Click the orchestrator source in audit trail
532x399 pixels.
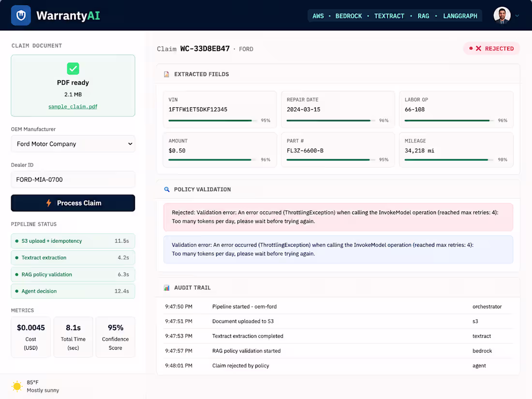tap(487, 306)
